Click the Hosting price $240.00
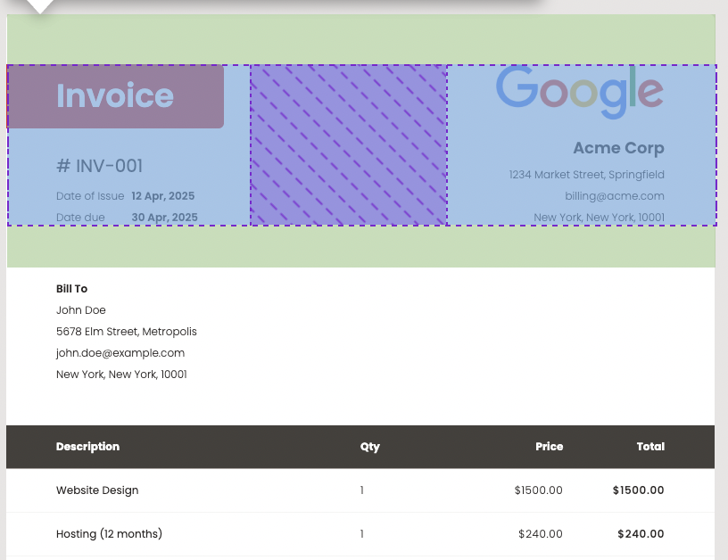This screenshot has width=728, height=560. tap(541, 534)
